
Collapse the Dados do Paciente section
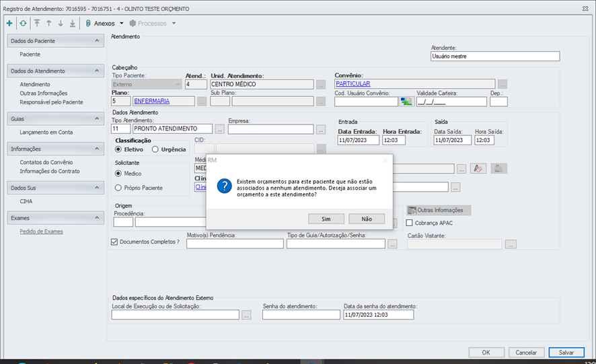97,40
